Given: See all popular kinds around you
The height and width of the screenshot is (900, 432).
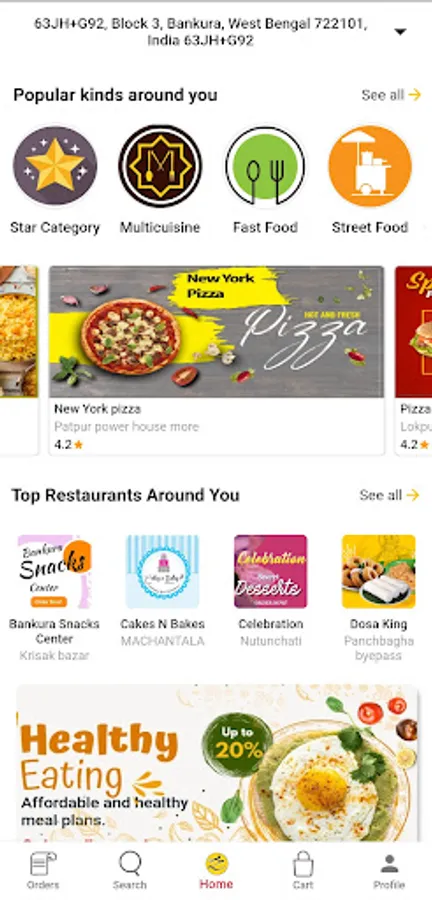Looking at the screenshot, I should tap(391, 95).
